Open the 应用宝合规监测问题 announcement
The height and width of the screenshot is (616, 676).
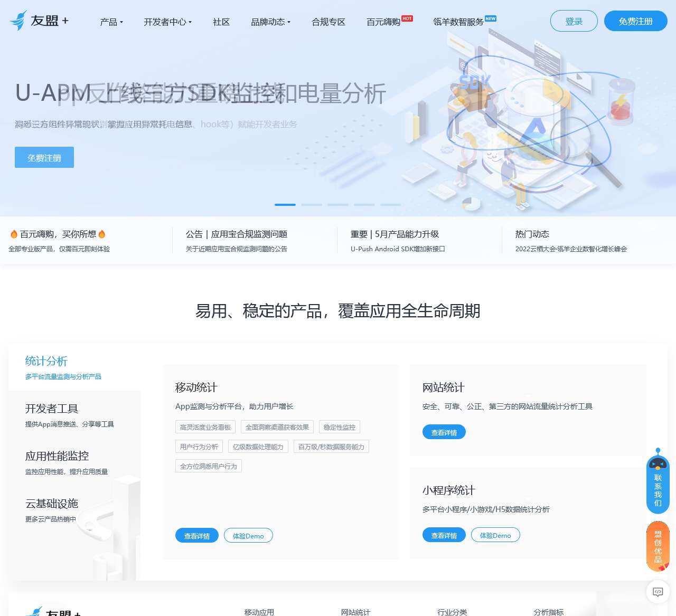(x=237, y=234)
